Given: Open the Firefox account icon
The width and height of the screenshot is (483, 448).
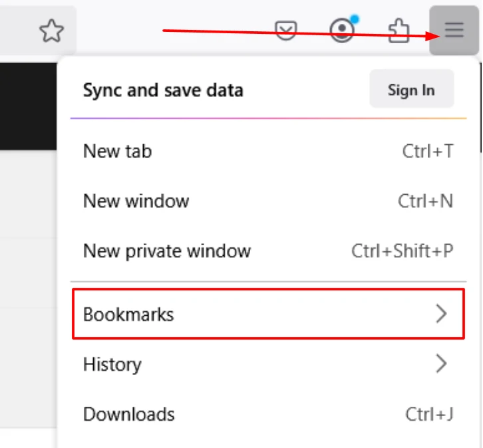Looking at the screenshot, I should click(341, 30).
